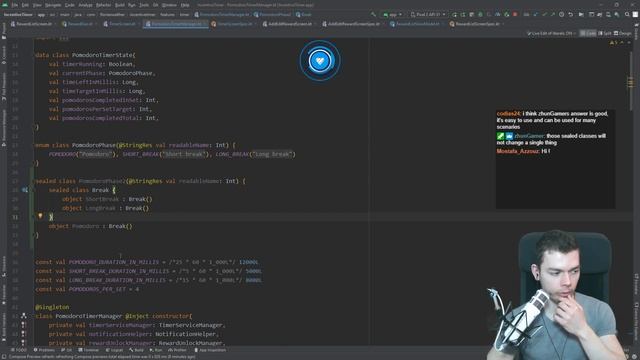
Task: Open the Build tool window
Action: point(136,350)
